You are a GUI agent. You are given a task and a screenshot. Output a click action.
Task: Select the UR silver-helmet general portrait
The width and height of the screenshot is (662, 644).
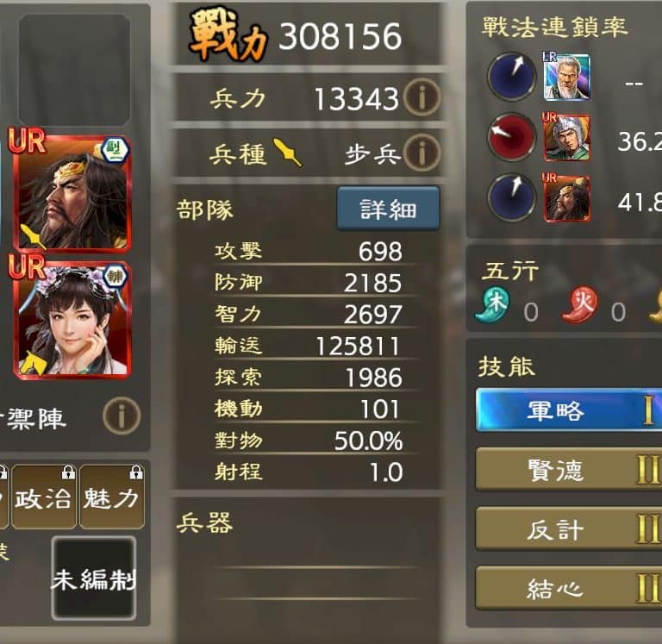566,137
